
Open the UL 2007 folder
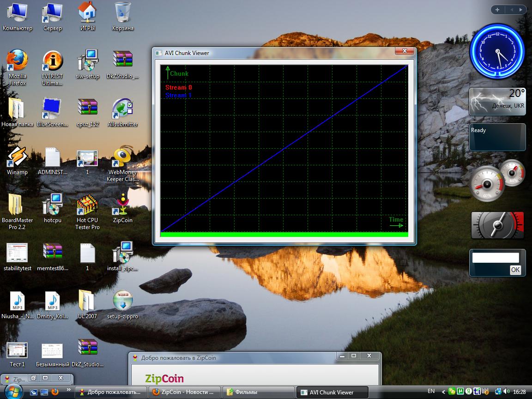(87, 301)
